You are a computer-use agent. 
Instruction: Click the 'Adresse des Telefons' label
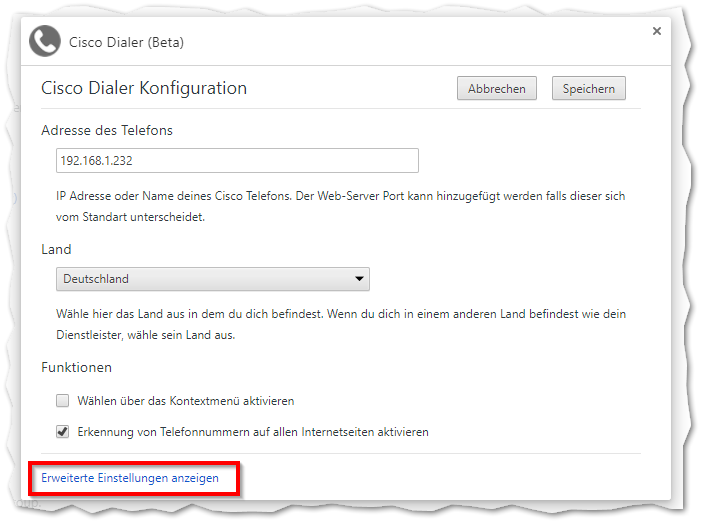[x=108, y=130]
